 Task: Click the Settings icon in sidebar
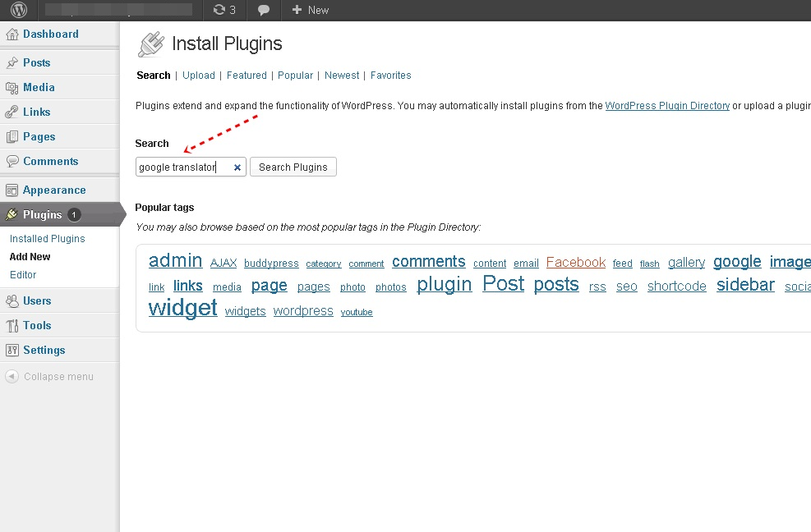pos(12,350)
